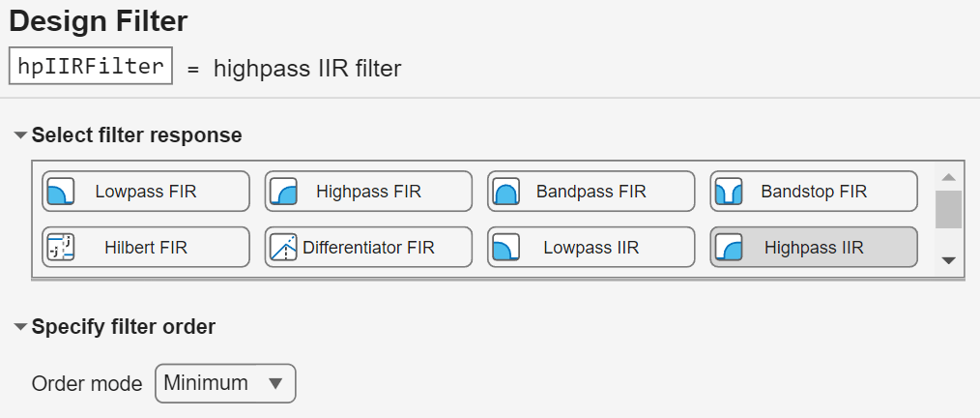Viewport: 980px width, 418px height.
Task: Click the Hilbert FIR label text
Action: coord(145,248)
